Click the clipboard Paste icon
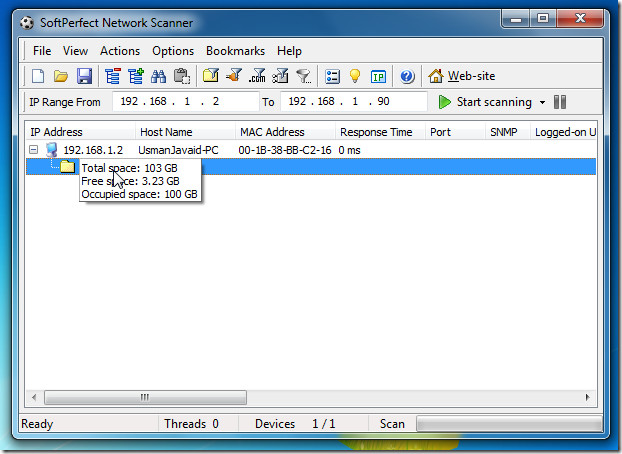This screenshot has width=622, height=454. pyautogui.click(x=182, y=76)
